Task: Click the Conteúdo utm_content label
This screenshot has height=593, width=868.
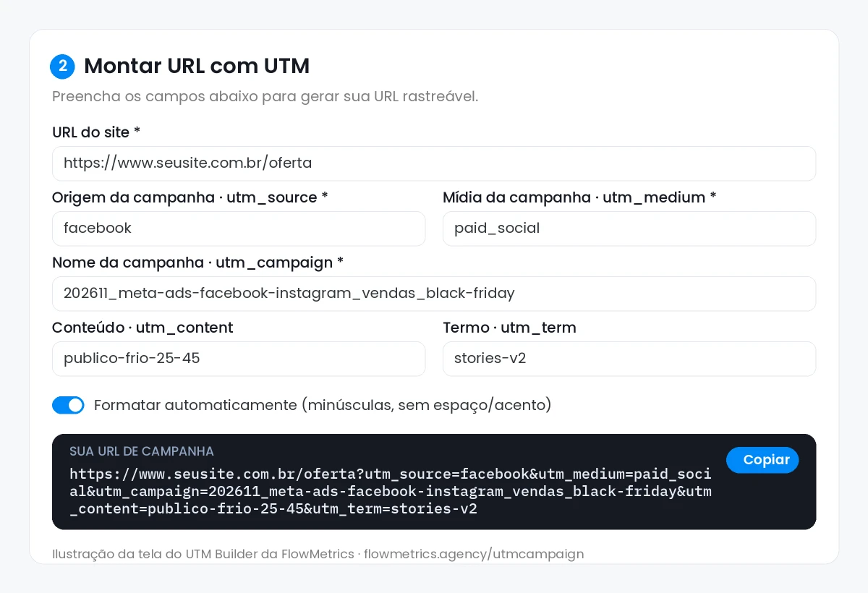Action: (142, 328)
